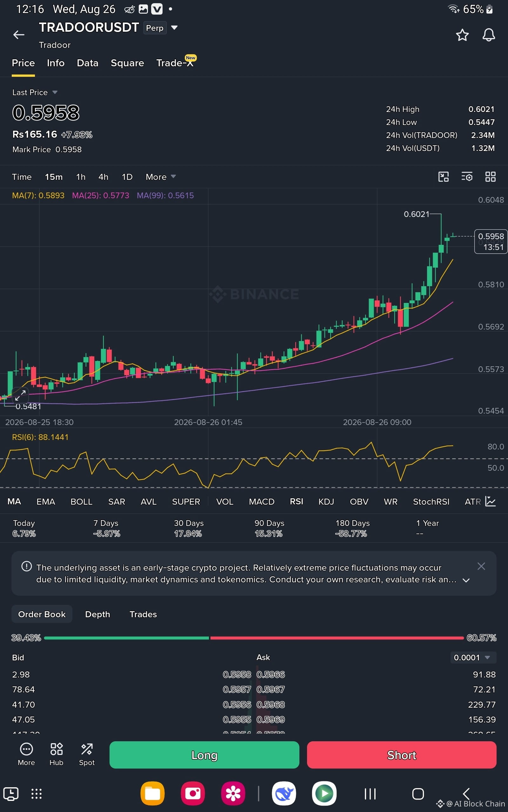508x812 pixels.
Task: Expand chart to fullscreen with diagonal arrows icon
Action: (20, 396)
